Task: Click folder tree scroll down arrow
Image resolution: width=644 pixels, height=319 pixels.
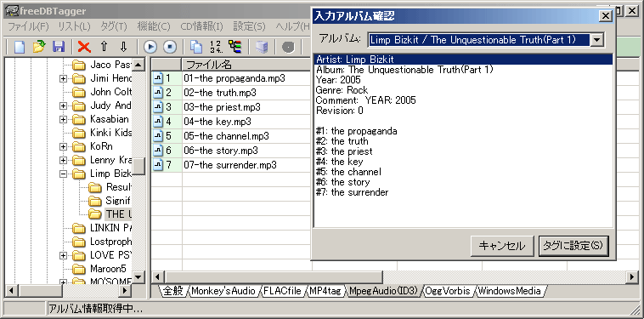Action: pyautogui.click(x=138, y=276)
